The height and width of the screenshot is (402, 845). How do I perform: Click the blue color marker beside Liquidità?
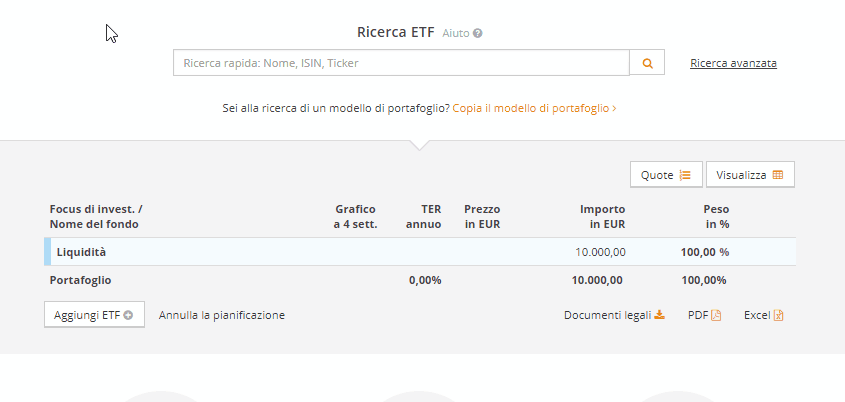pos(47,252)
